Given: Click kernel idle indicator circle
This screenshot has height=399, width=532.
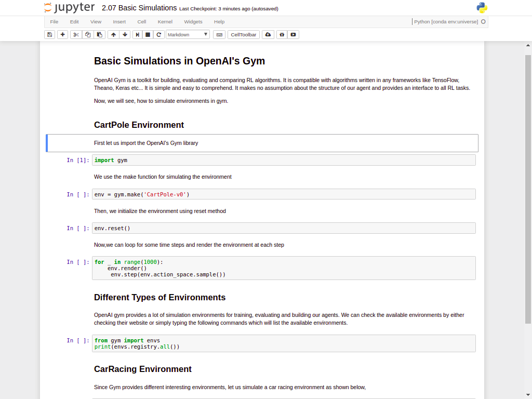Looking at the screenshot, I should point(484,22).
